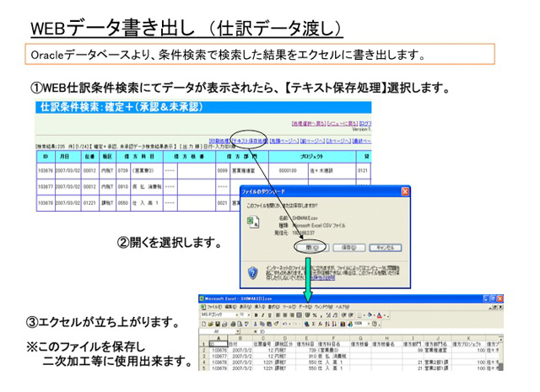Click Borders icon in Excel formatting toolbar

tap(359, 315)
